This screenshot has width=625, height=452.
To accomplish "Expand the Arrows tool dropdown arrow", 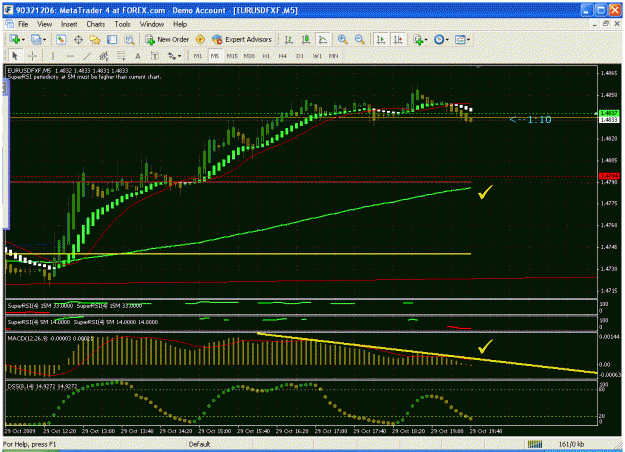I will (x=179, y=57).
